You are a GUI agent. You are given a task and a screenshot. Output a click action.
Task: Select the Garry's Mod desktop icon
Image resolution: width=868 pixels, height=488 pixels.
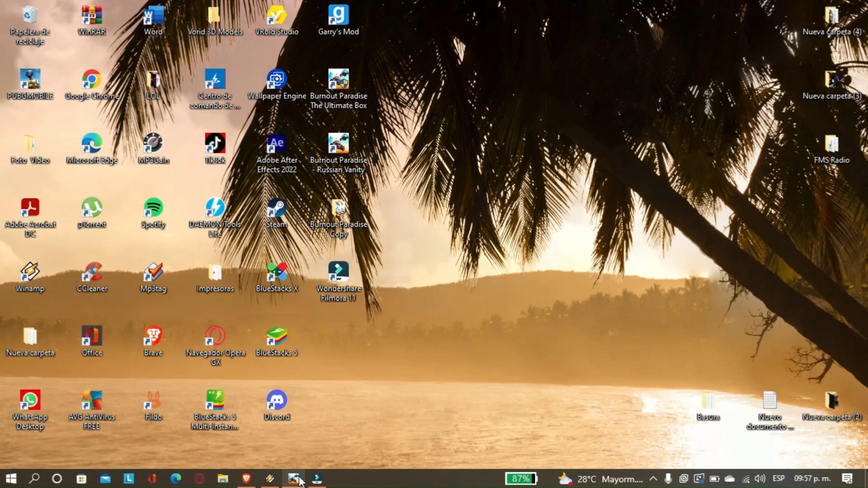pyautogui.click(x=339, y=21)
